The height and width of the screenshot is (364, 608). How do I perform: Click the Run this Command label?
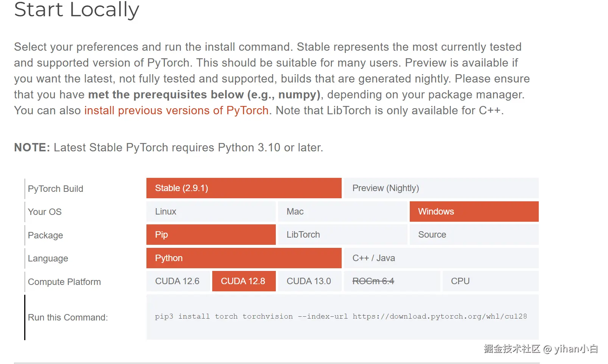point(68,317)
